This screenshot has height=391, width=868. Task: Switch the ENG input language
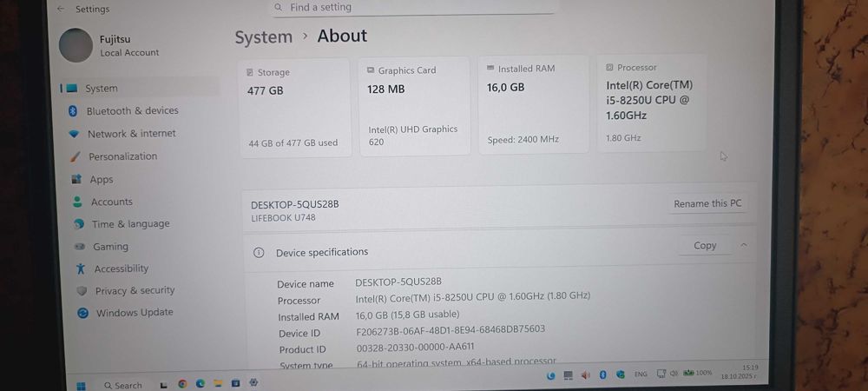641,374
